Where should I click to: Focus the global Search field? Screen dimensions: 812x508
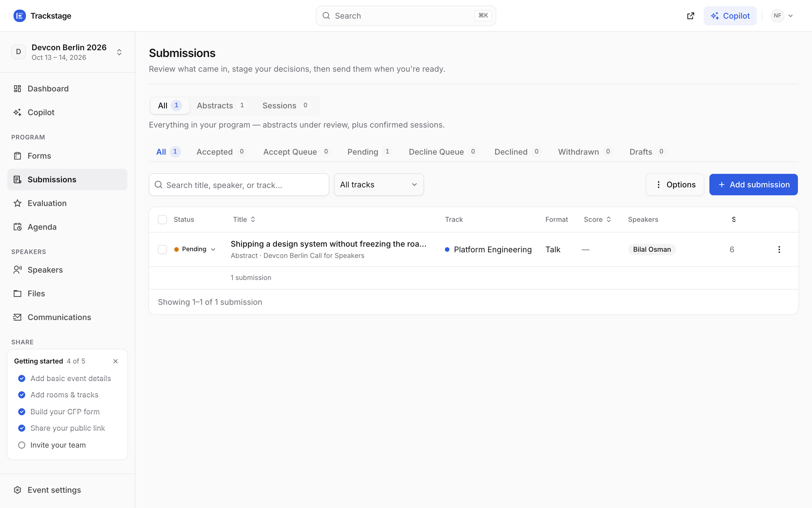[406, 16]
